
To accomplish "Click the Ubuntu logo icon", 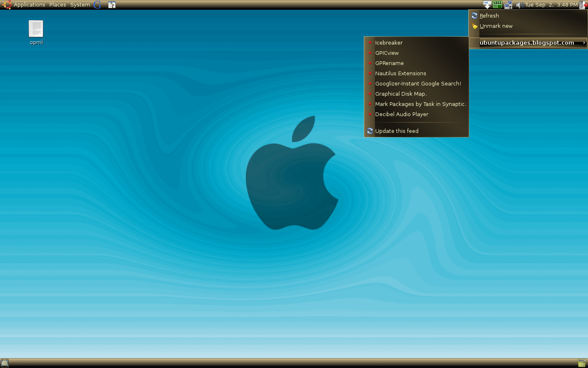I will point(7,5).
